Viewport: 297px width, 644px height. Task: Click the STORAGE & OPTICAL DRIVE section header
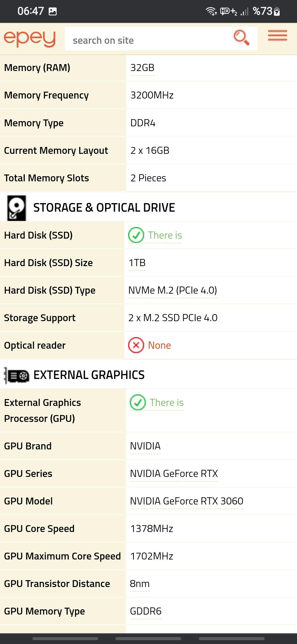click(105, 208)
